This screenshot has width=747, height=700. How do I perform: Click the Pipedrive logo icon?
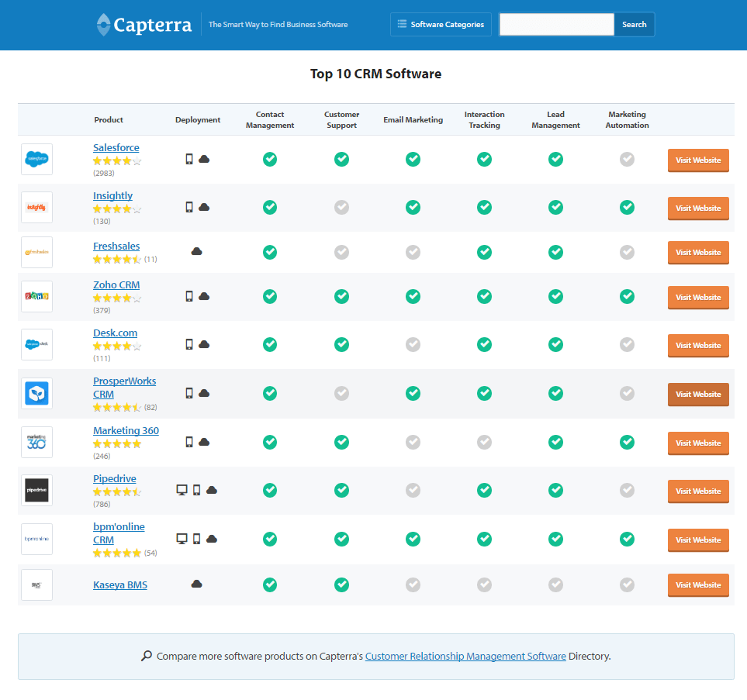tap(36, 490)
